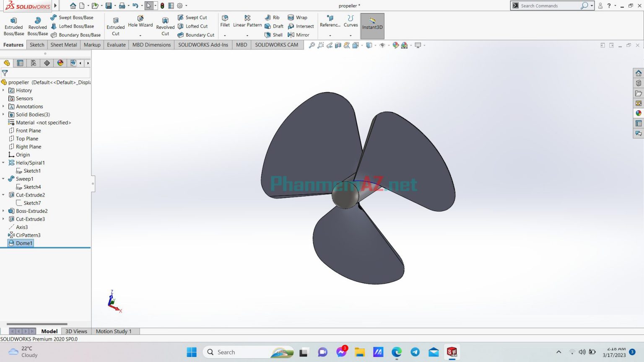644x362 pixels.
Task: Toggle the Hide/Show Items eye icon
Action: 382,45
